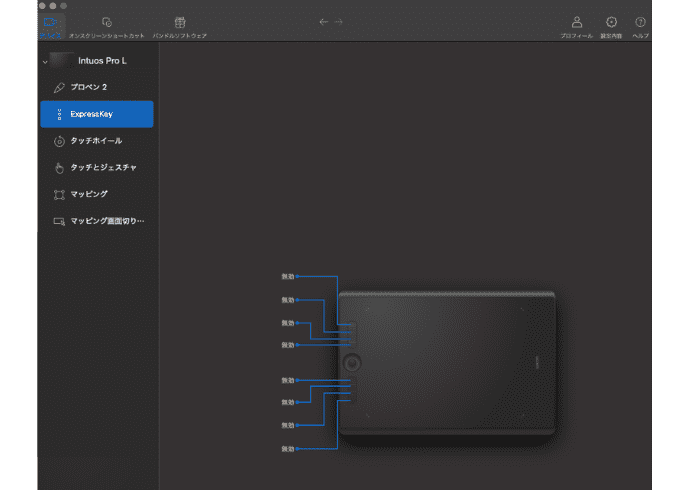Collapse the Intuos Pro L device tree

[45, 62]
